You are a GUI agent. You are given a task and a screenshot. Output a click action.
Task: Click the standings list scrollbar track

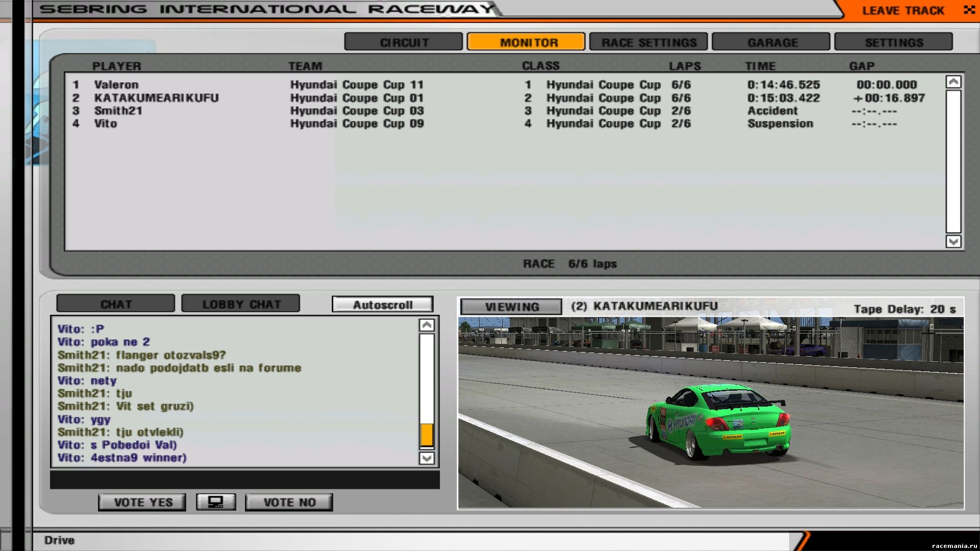[x=953, y=161]
